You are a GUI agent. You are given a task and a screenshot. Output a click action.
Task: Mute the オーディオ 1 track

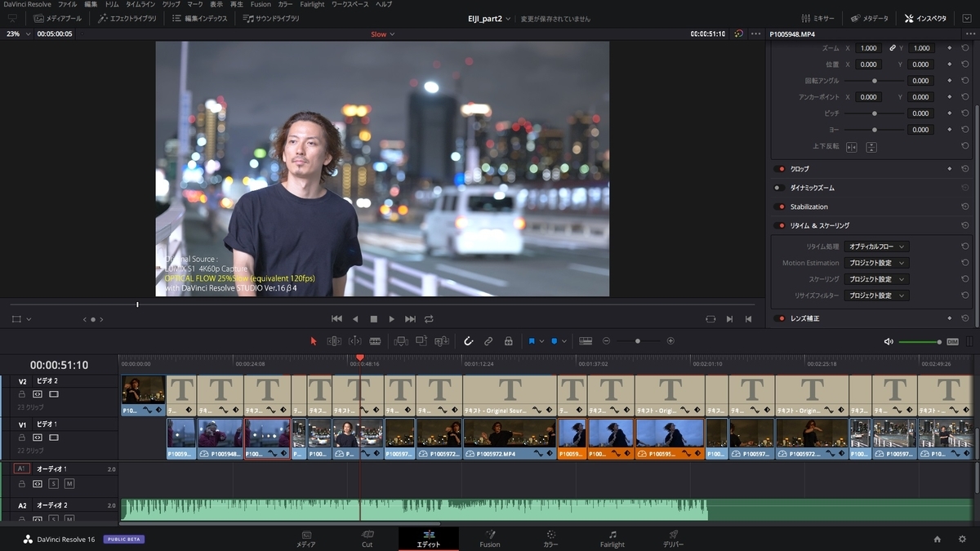[x=69, y=484]
